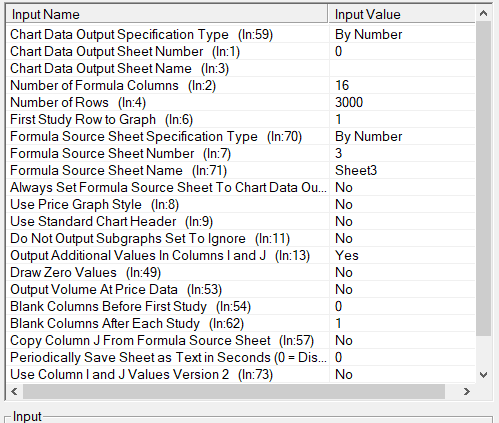Click the horizontal scrollbar left arrow
Screen dimensions: 499x423
[x=14, y=391]
